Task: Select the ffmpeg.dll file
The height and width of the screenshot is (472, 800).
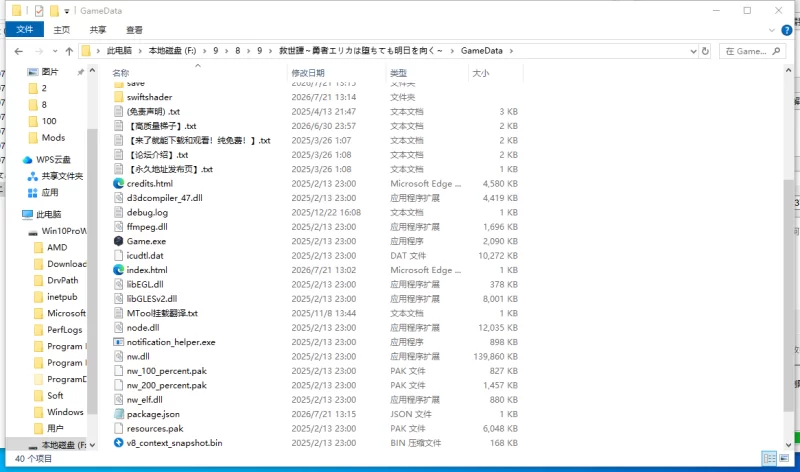Action: click(147, 227)
